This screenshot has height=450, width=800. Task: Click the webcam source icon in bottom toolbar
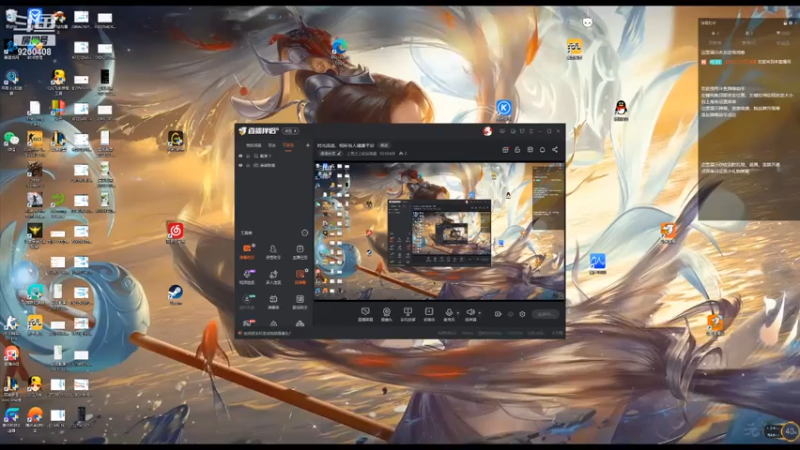tap(387, 312)
